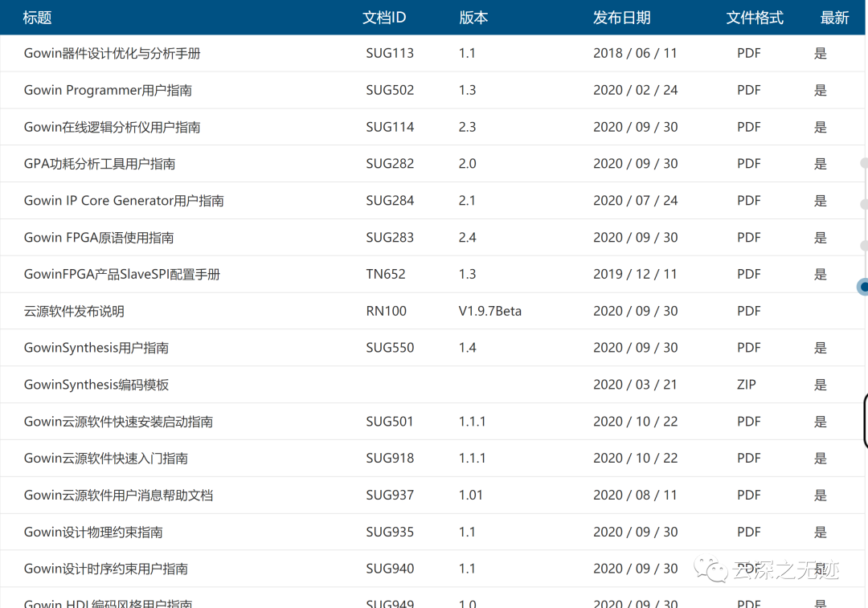Click 是 in GowinSynthesis编码模板 row
Image resolution: width=868 pixels, height=608 pixels.
[x=821, y=385]
